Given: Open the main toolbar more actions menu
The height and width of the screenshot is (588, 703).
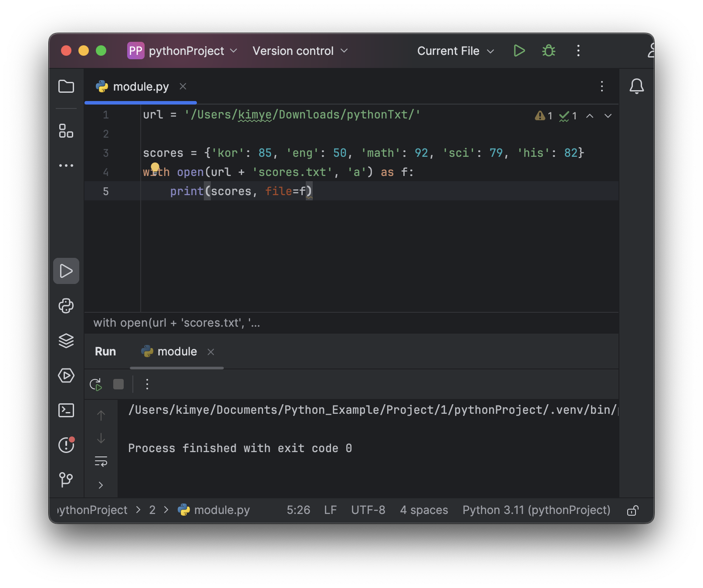Looking at the screenshot, I should [578, 51].
